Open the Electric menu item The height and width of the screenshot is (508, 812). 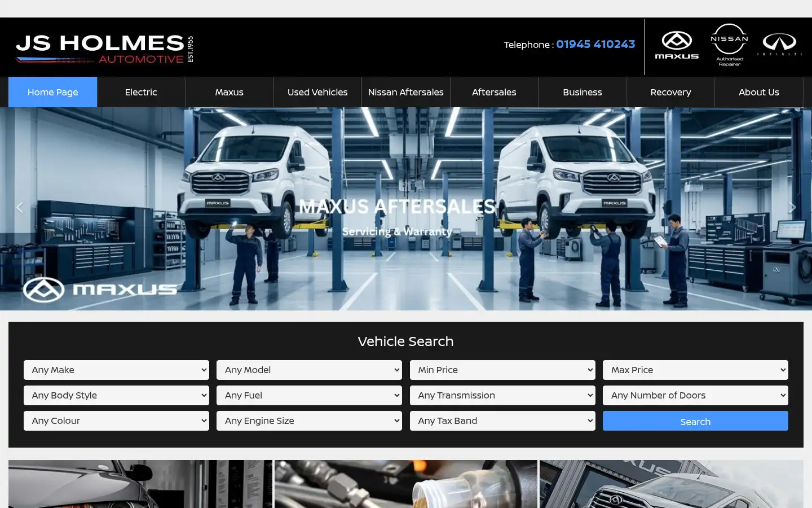[141, 92]
